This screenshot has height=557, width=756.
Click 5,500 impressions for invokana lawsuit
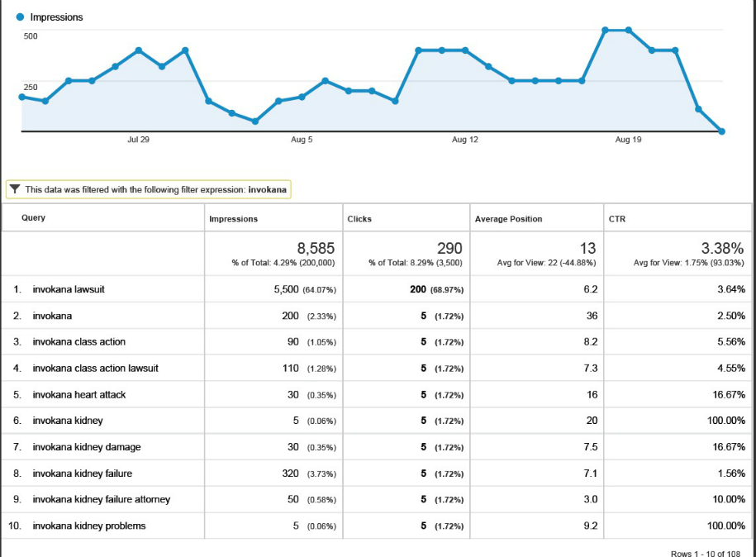pyautogui.click(x=287, y=289)
